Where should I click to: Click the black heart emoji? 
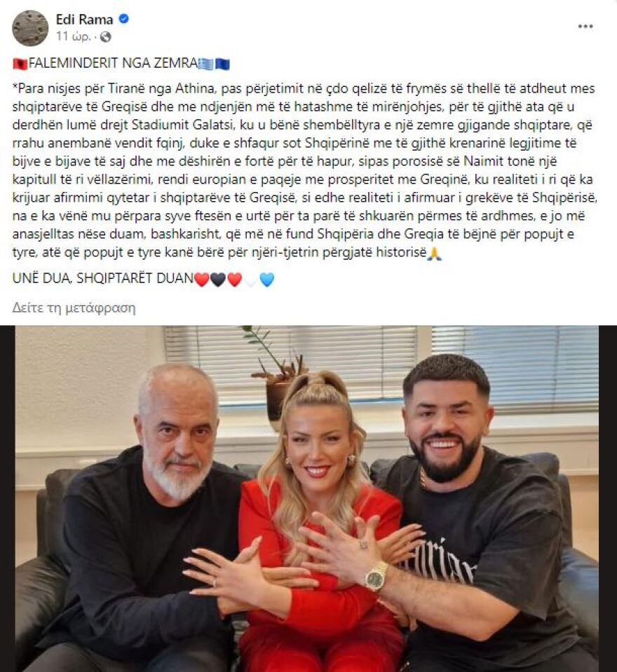218,280
